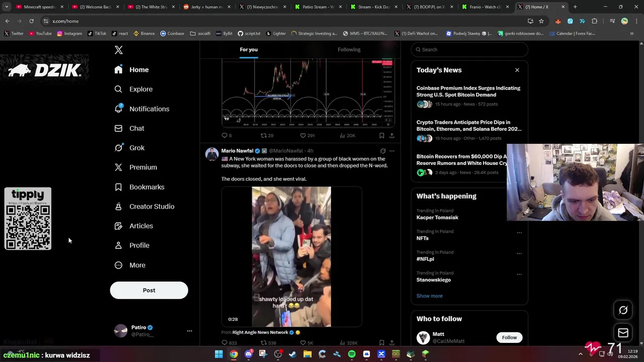Share the chart post
The width and height of the screenshot is (644, 362).
(x=392, y=135)
